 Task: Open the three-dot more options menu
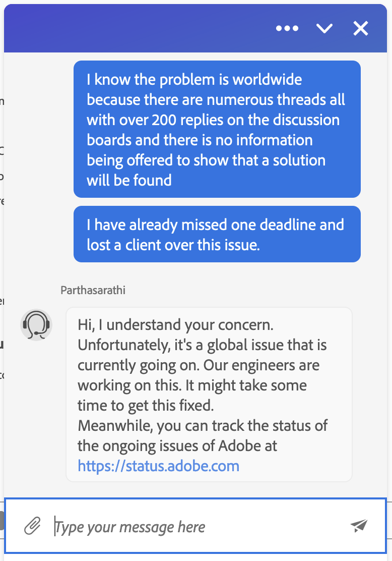coord(287,29)
